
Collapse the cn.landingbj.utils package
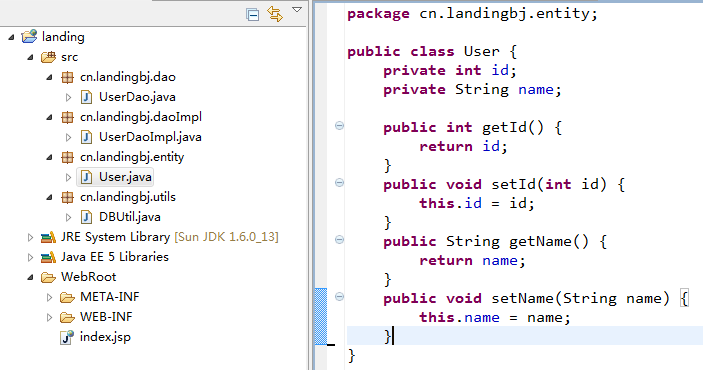(49, 197)
